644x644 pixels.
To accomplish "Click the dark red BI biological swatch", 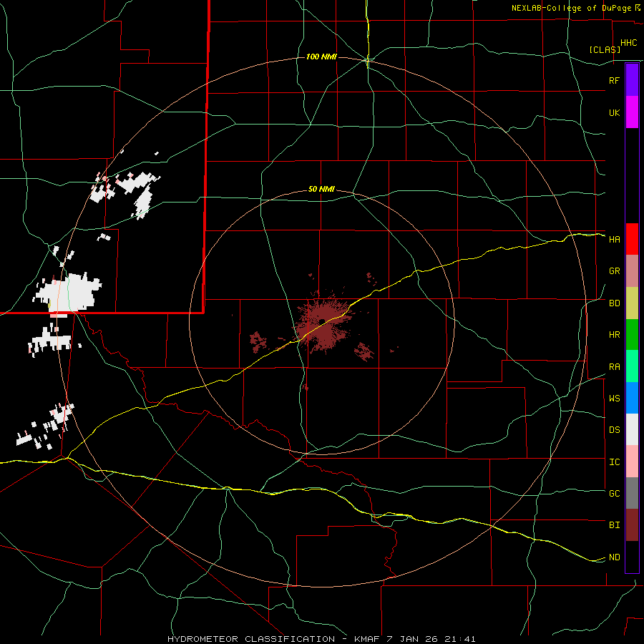I will [x=632, y=525].
